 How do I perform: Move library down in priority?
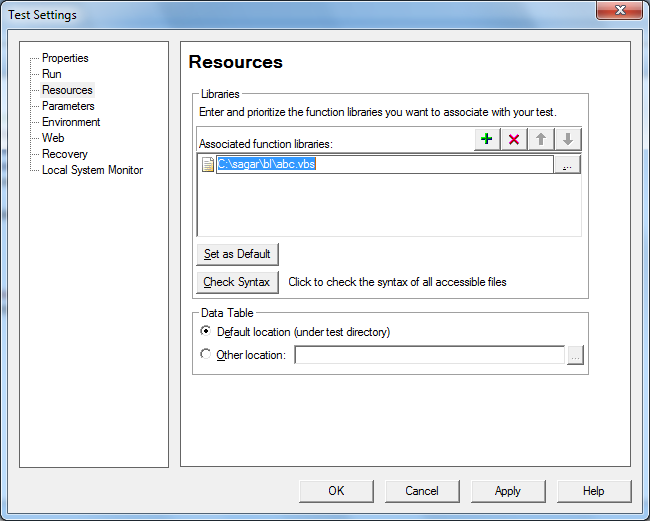(x=568, y=139)
